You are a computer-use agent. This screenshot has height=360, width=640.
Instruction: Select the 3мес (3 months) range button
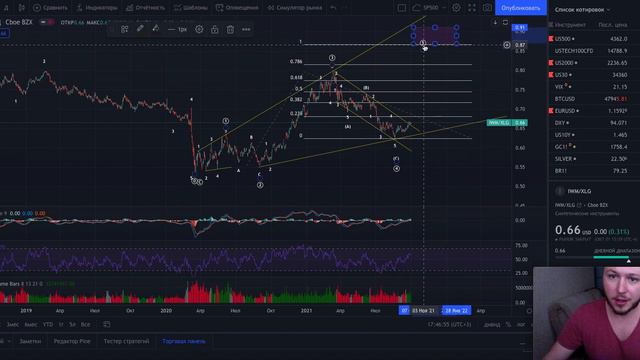coord(12,324)
